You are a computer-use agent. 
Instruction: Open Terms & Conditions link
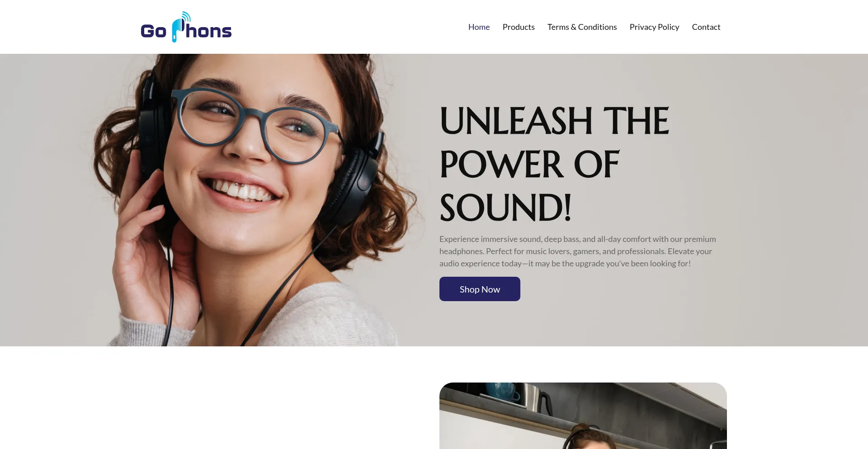coord(582,27)
